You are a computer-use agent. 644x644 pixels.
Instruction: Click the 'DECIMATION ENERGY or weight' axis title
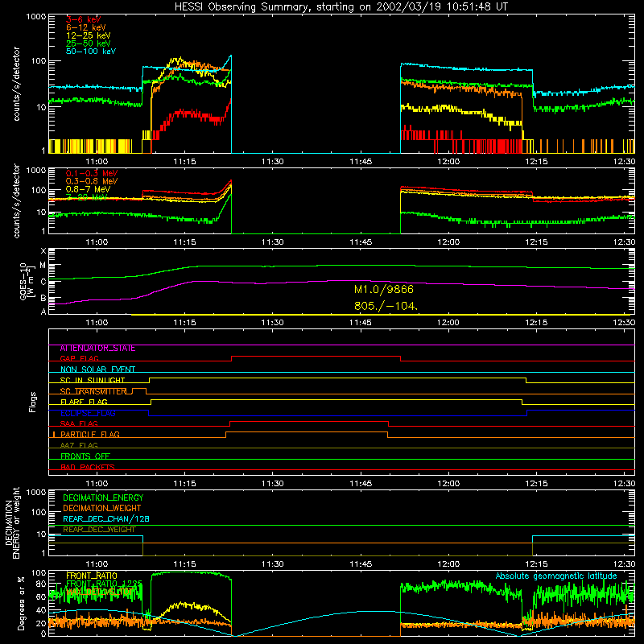coord(12,522)
